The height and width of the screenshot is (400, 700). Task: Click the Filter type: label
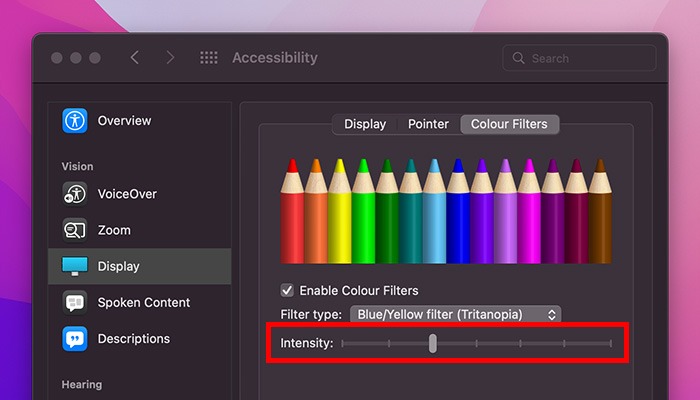coord(311,314)
